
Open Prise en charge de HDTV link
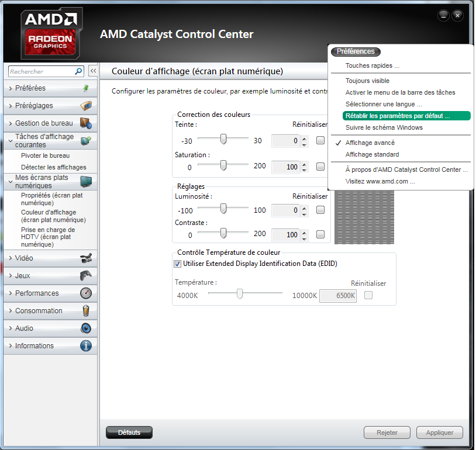(x=48, y=237)
